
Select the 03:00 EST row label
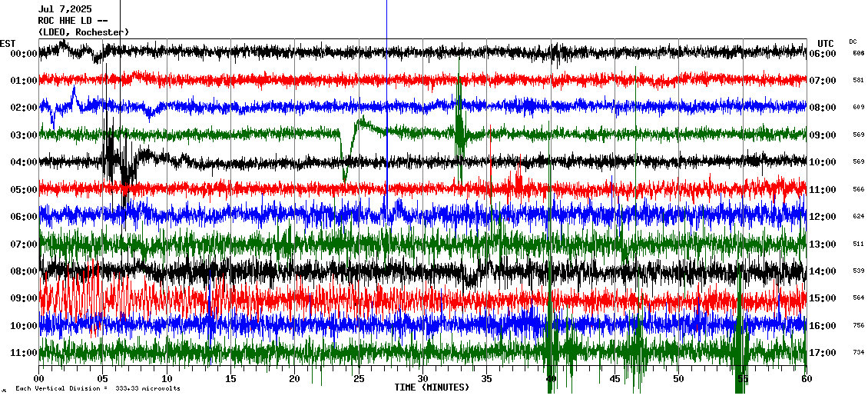(24, 135)
